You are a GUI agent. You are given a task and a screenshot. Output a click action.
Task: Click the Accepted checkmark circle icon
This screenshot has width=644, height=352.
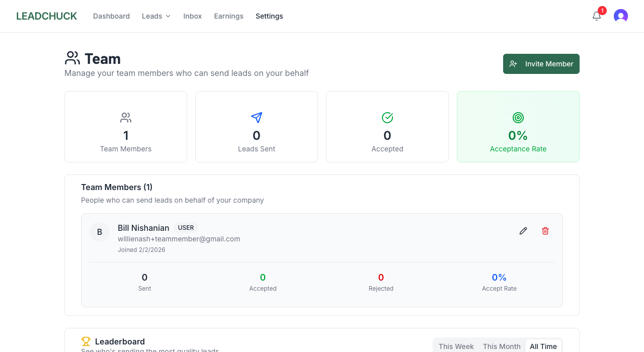tap(387, 118)
